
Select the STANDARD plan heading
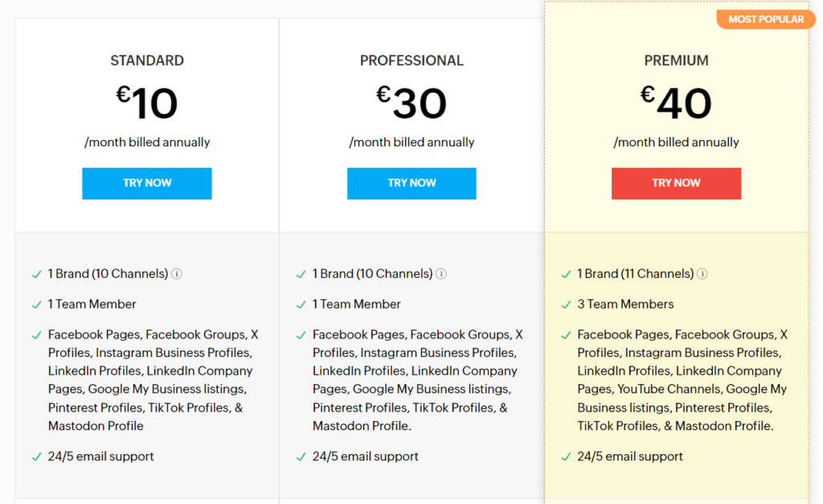(x=147, y=60)
